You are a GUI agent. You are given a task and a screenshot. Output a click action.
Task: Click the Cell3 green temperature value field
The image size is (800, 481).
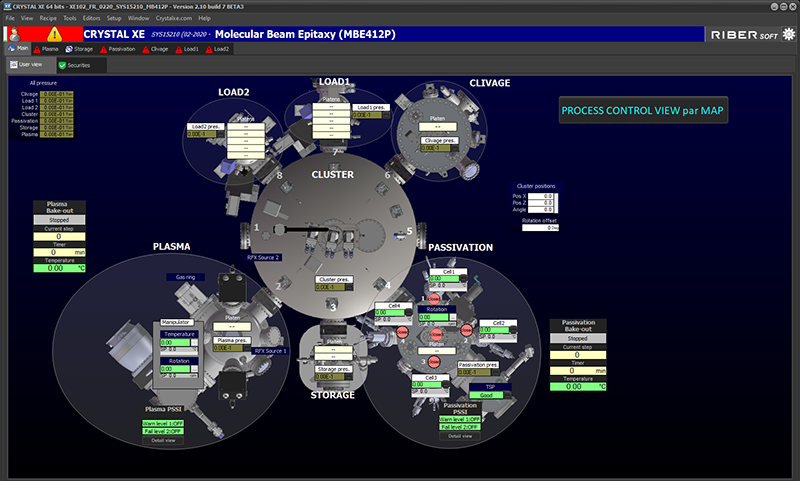click(x=427, y=385)
